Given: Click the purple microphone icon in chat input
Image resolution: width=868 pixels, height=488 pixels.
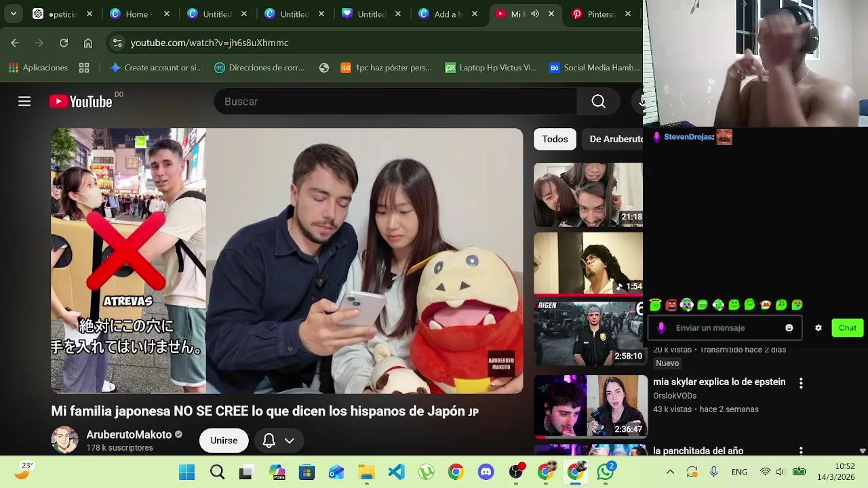Looking at the screenshot, I should [661, 328].
